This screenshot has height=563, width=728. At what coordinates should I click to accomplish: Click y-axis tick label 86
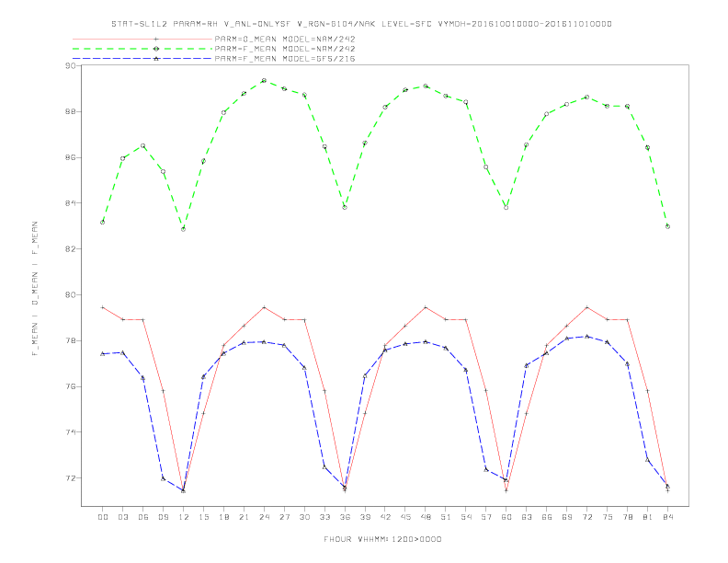(71, 157)
